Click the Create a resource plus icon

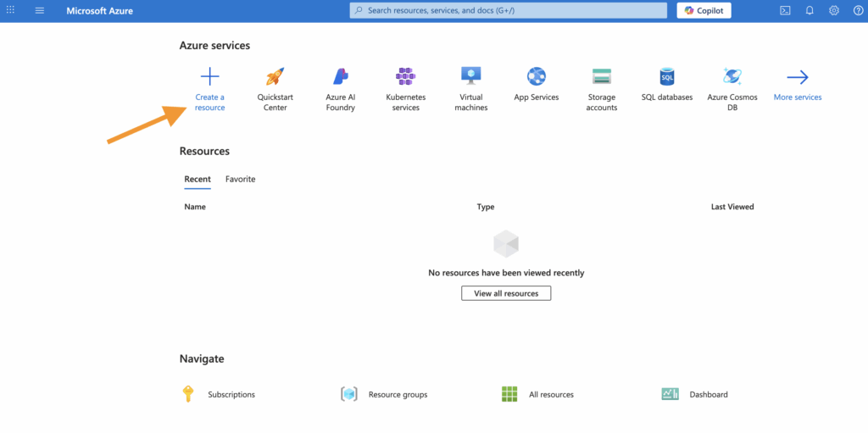pos(210,76)
